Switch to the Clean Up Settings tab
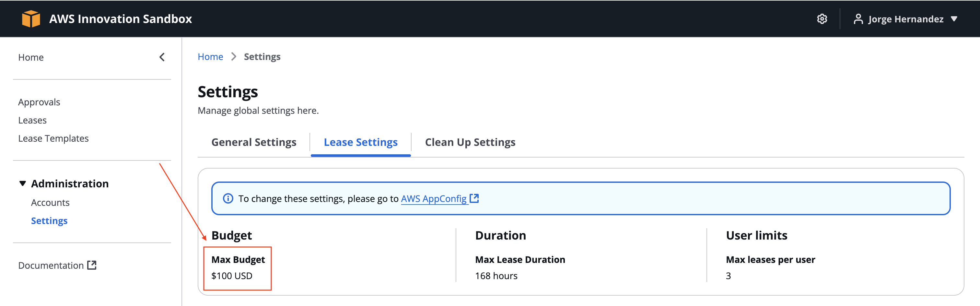The width and height of the screenshot is (980, 306). pyautogui.click(x=470, y=142)
